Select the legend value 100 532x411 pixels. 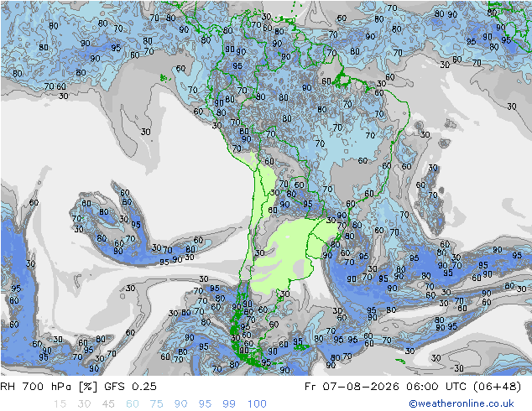[x=257, y=404]
